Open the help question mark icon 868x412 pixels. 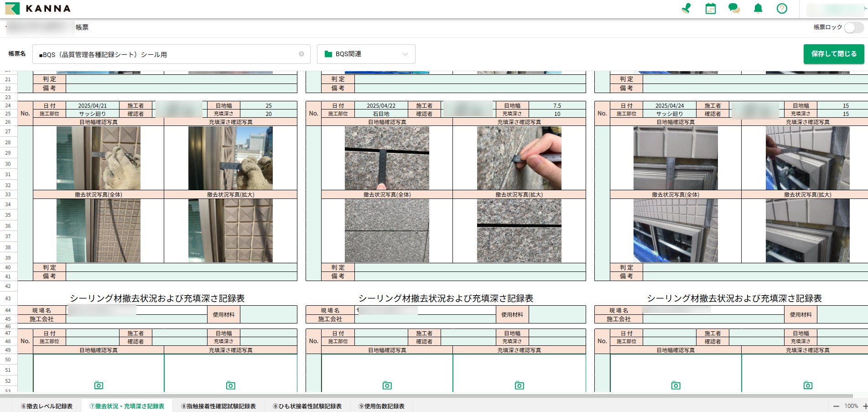pos(782,8)
